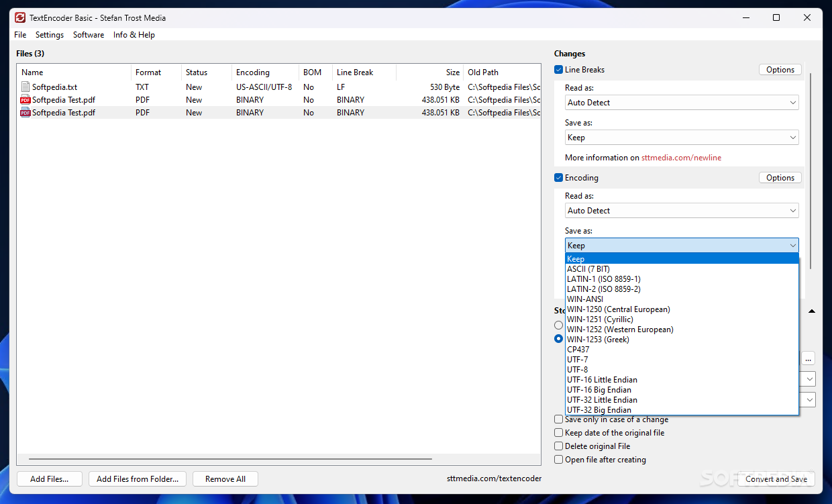
Task: Click the Add Files... button
Action: pyautogui.click(x=50, y=479)
